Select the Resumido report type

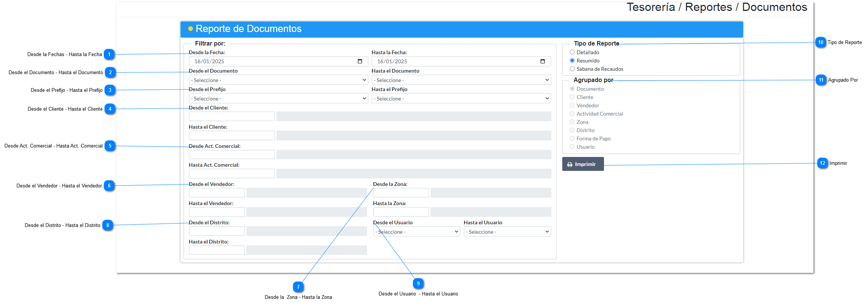(x=572, y=61)
